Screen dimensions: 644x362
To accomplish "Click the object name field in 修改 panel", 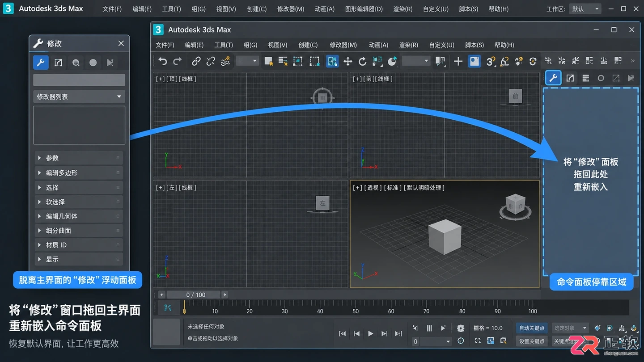I will pyautogui.click(x=79, y=80).
